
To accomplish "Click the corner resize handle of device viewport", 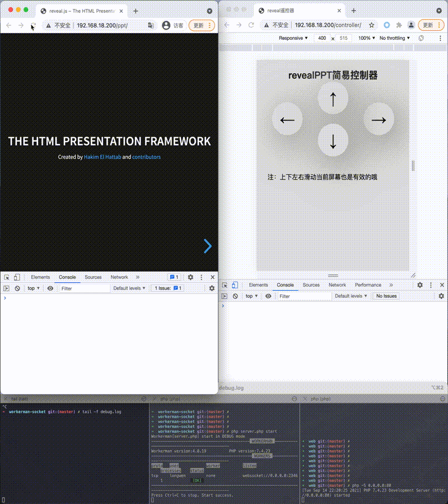I will [x=413, y=275].
